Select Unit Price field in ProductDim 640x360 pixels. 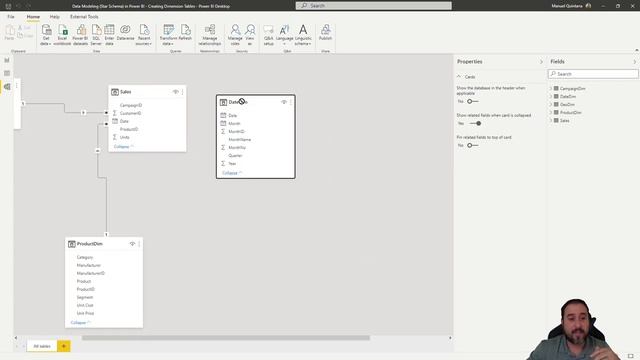[x=85, y=313]
